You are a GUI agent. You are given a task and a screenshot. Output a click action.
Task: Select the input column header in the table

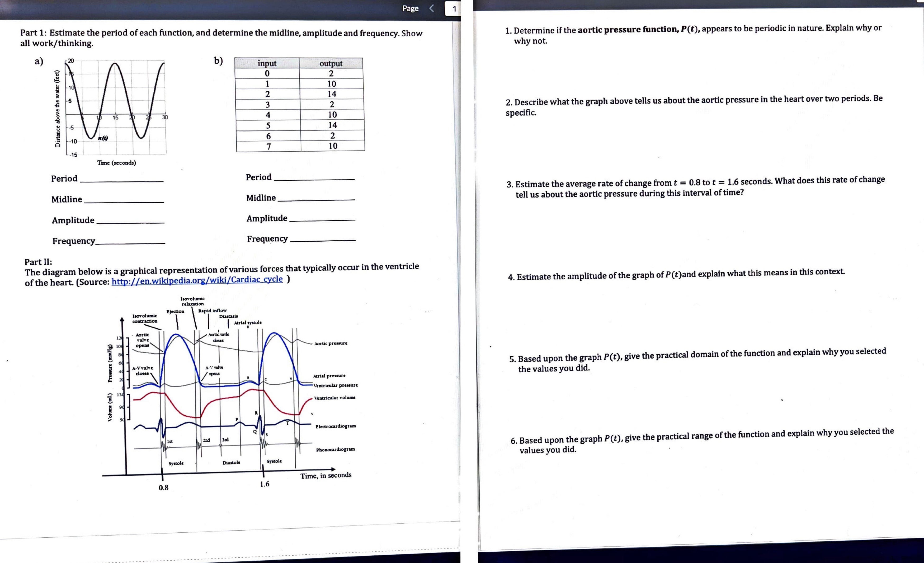tap(267, 63)
